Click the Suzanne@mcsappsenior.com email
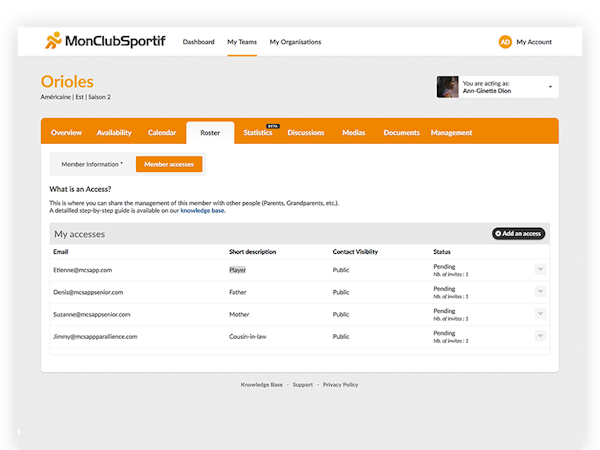 point(91,314)
